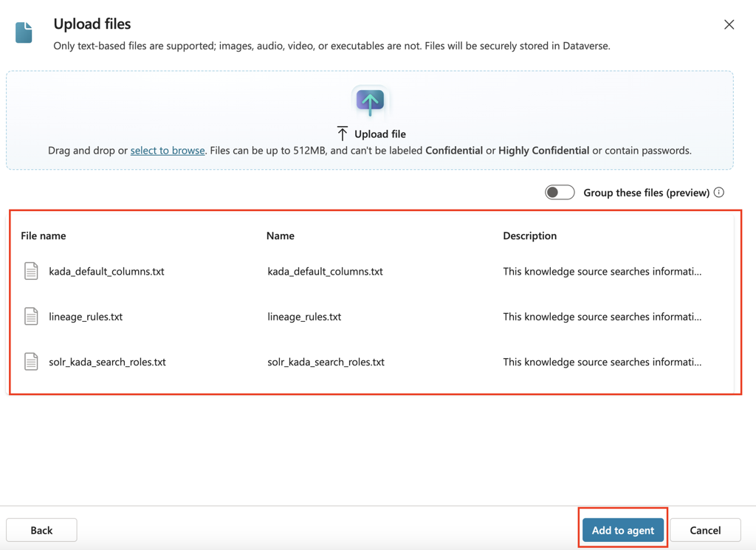Screen dimensions: 756x550
Task: Click description of lineage_rules.txt row
Action: pos(602,317)
